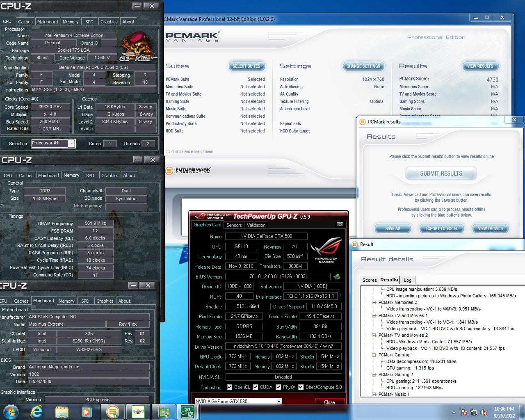Open SPD tab in top CPU-Z window
This screenshot has height=420, width=525.
click(89, 22)
